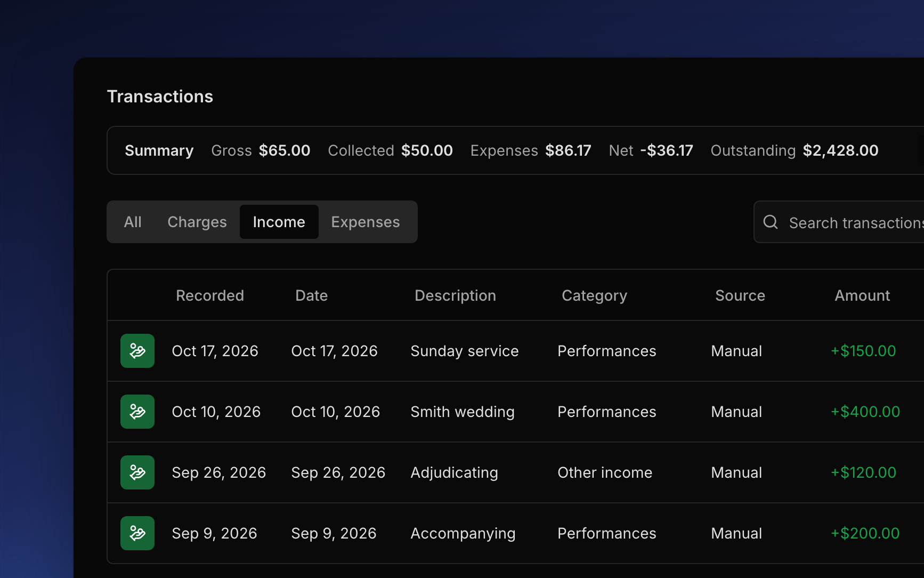Click the income icon for Adjudicating row
Image resolution: width=924 pixels, height=578 pixels.
(137, 472)
